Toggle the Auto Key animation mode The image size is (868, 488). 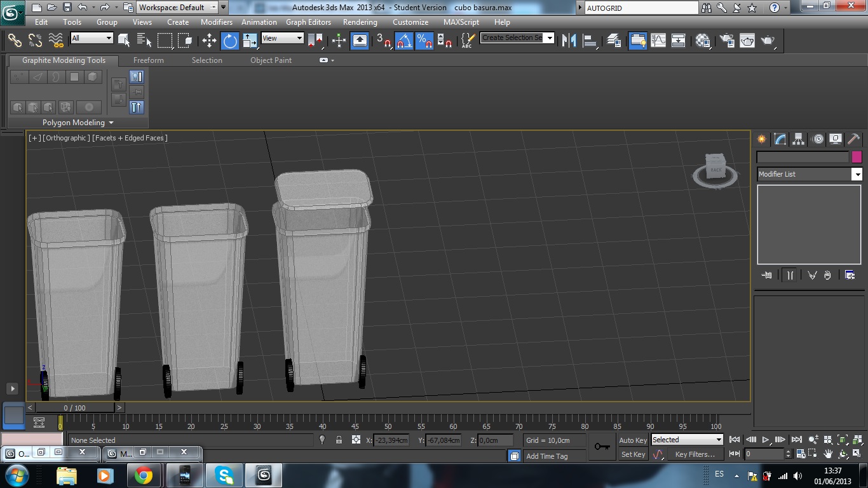click(x=633, y=440)
